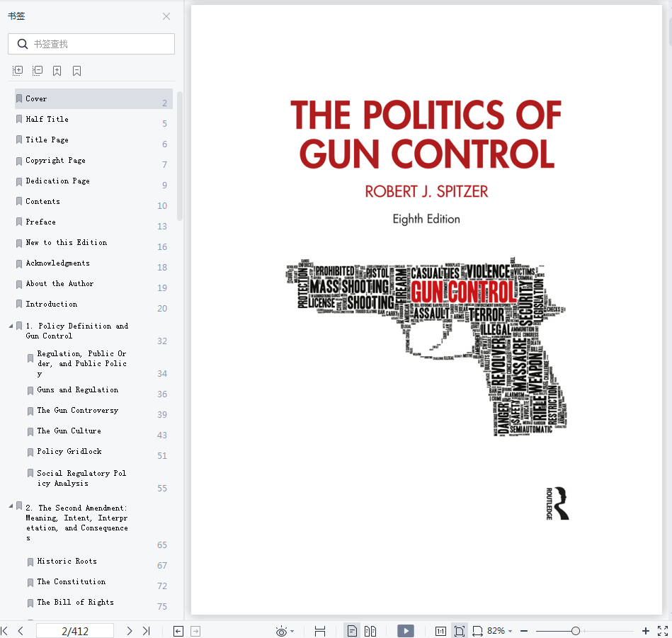Image resolution: width=672 pixels, height=638 pixels.
Task: Delete bookmark using the minus-bookmark icon
Action: click(76, 71)
